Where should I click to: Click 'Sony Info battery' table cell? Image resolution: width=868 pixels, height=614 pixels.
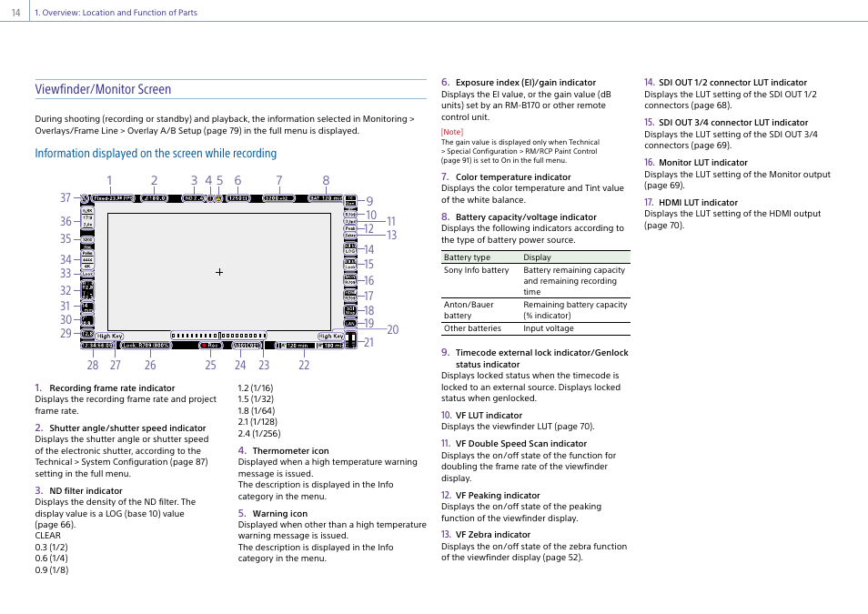476,270
